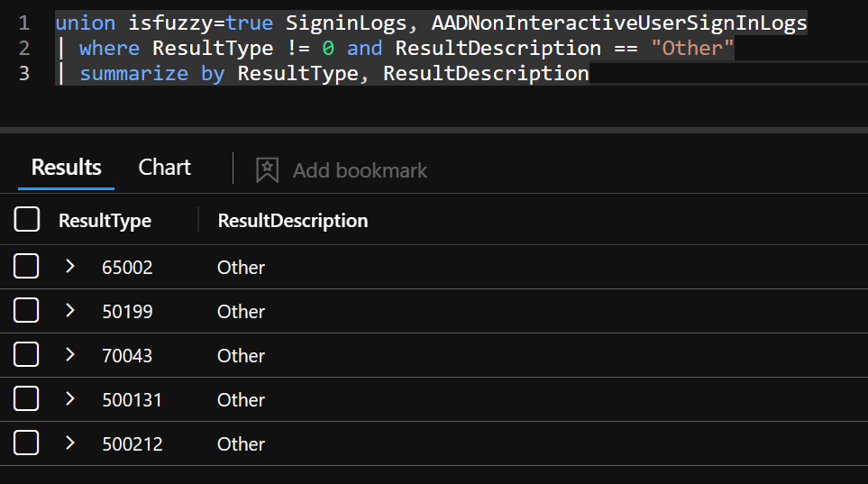
Task: Sort by the ResultDescription column header
Action: pyautogui.click(x=293, y=221)
